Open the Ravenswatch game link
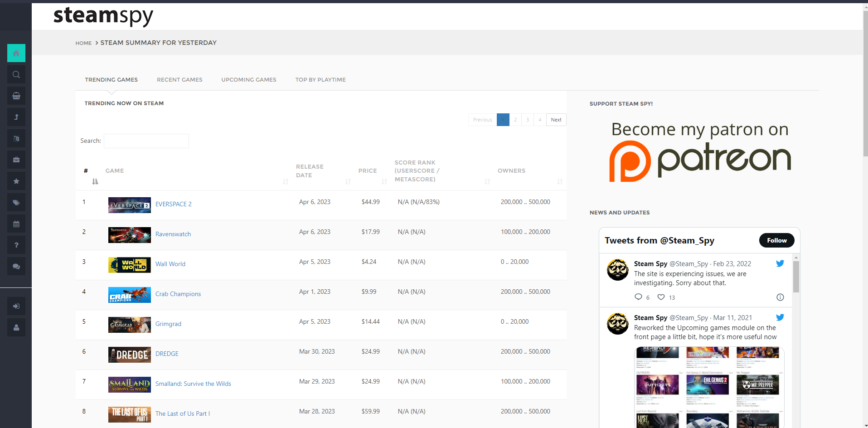Image resolution: width=868 pixels, height=428 pixels. click(x=173, y=234)
